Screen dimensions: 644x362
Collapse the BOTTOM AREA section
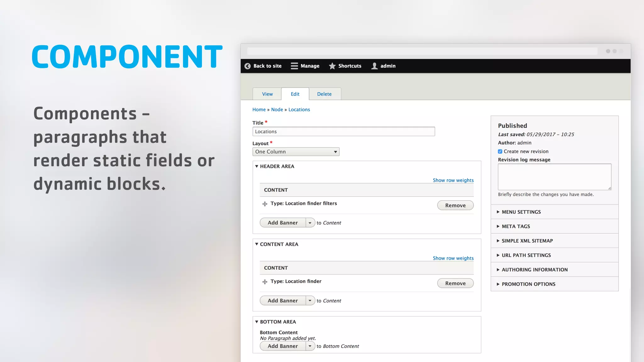275,322
